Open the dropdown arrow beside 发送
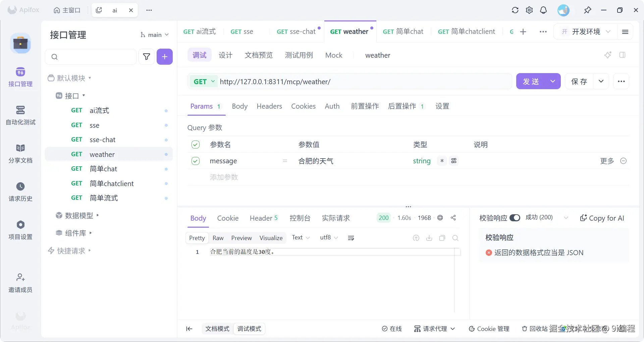 [x=553, y=81]
